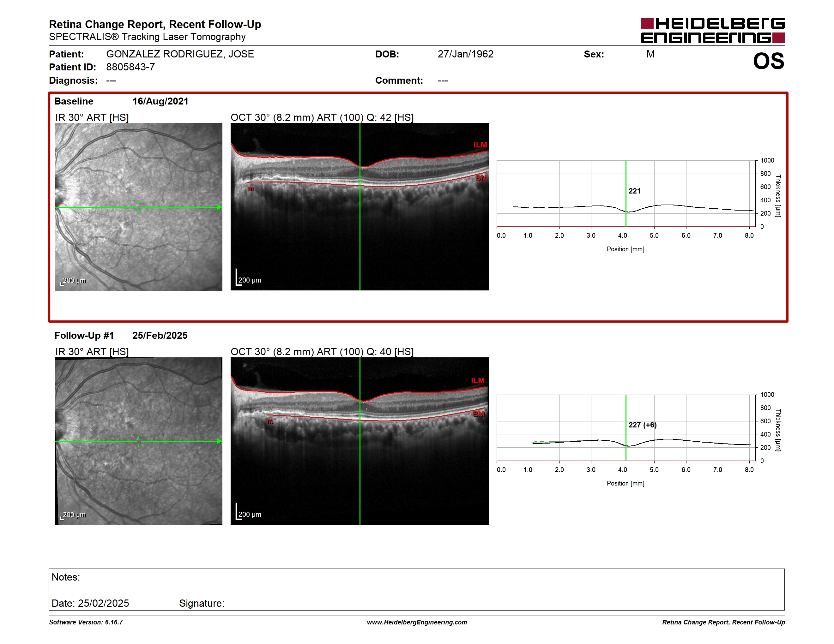Image resolution: width=834 pixels, height=644 pixels.
Task: Click the follow-up IR 30° ART [HS] label
Action: (x=92, y=352)
